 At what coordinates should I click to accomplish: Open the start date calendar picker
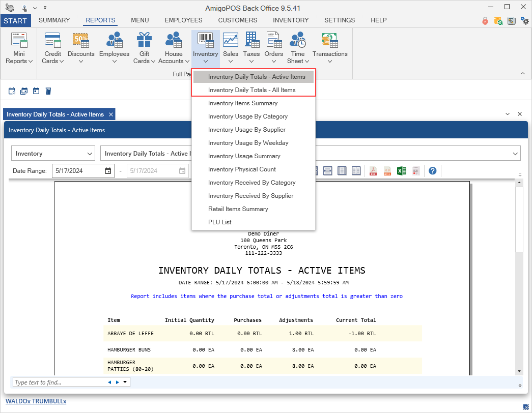(x=108, y=171)
